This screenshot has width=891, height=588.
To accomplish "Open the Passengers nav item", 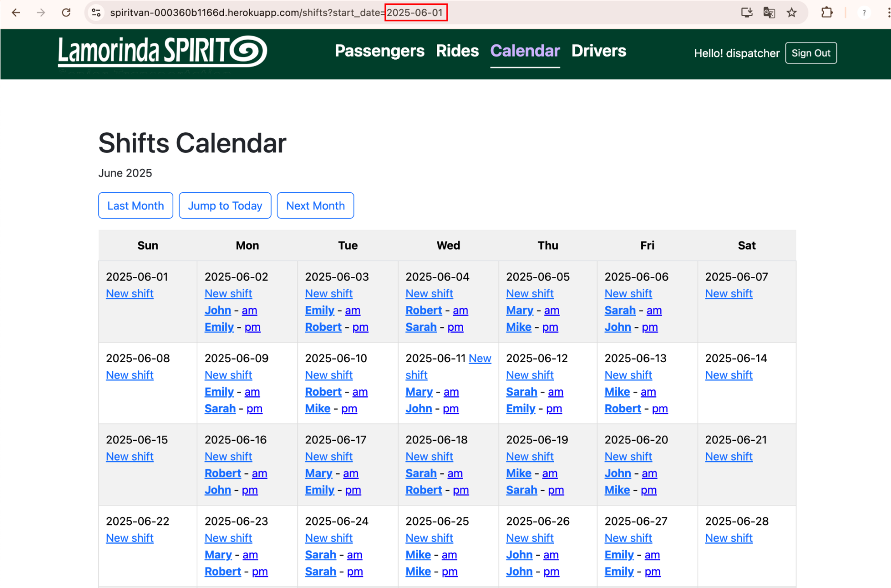I will (380, 51).
